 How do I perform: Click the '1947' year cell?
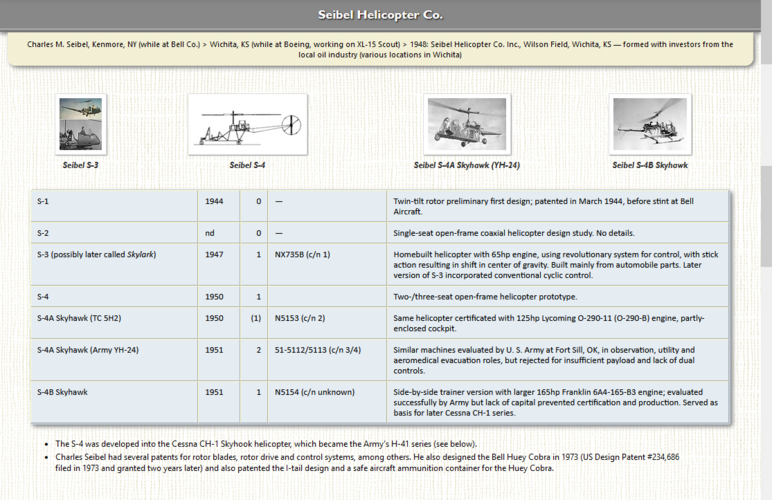[x=219, y=265]
